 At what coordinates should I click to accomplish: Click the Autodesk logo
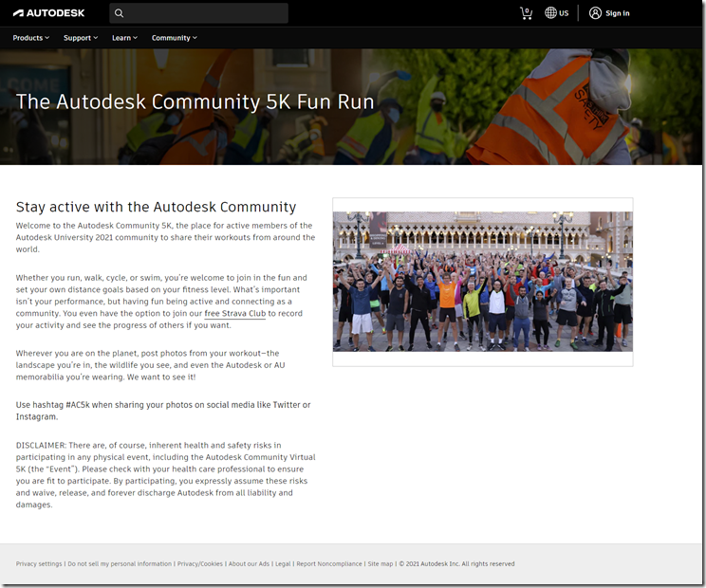coord(48,13)
